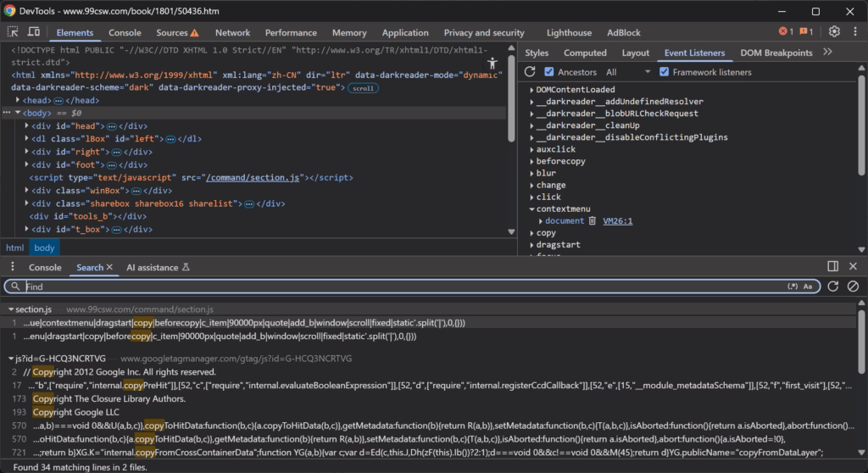Click the ellipsis beside the body element
Viewport: 868px width, 473px height.
click(7, 113)
